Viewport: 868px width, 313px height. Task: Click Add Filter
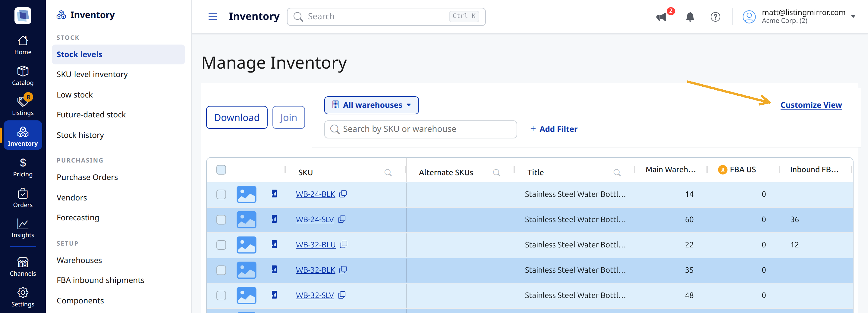pos(554,129)
